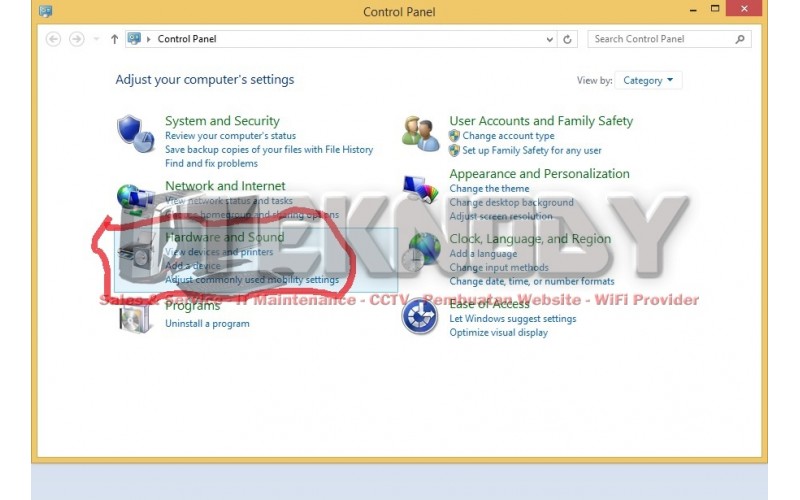This screenshot has height=500, width=800.
Task: Open User Accounts and Family Safety
Action: click(541, 121)
